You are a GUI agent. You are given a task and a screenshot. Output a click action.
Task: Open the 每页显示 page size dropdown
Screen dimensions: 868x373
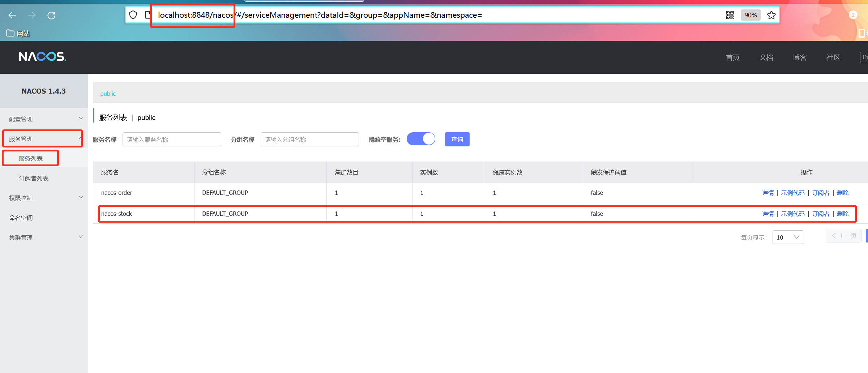pyautogui.click(x=788, y=237)
